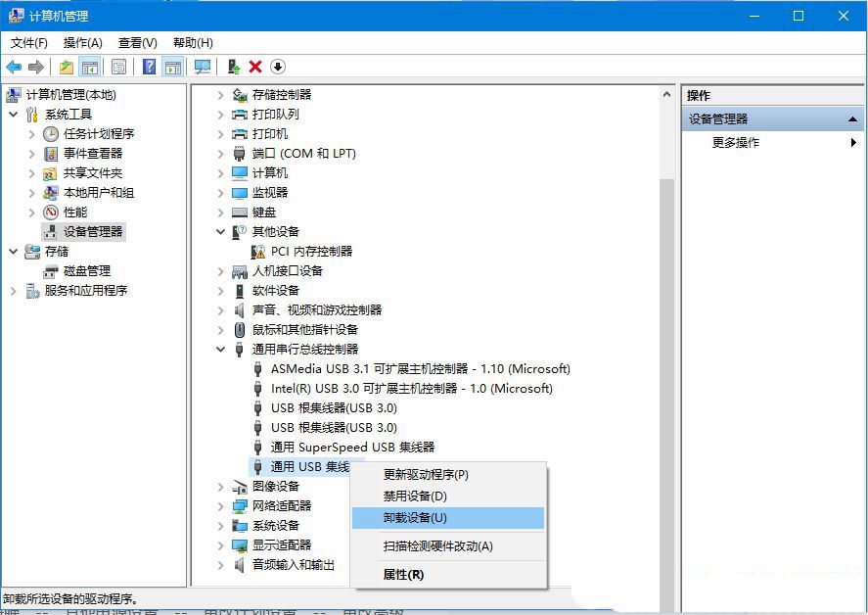Expand the 任务计划程序 node

[x=31, y=134]
